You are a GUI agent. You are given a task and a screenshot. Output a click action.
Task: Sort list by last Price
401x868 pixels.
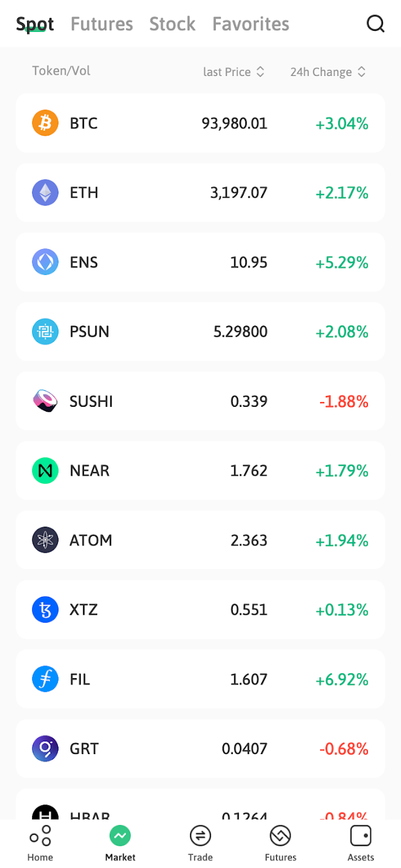click(x=234, y=72)
